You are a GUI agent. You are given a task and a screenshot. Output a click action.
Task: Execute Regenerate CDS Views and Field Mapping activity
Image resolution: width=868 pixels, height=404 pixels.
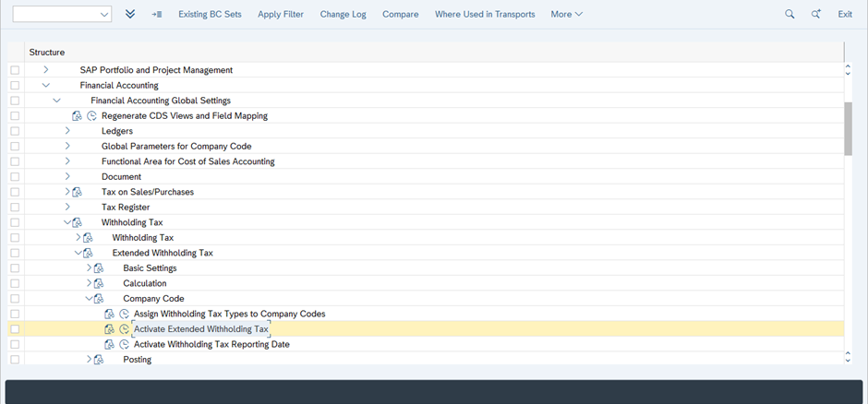pyautogui.click(x=92, y=116)
